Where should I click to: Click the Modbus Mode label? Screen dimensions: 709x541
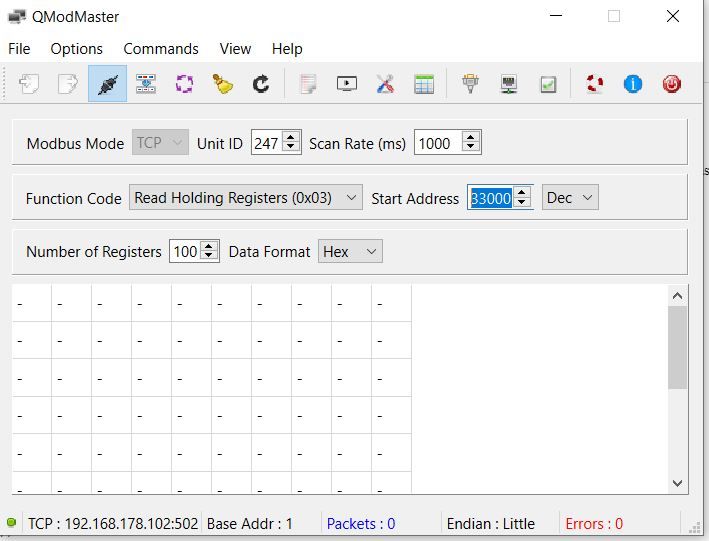click(x=75, y=143)
